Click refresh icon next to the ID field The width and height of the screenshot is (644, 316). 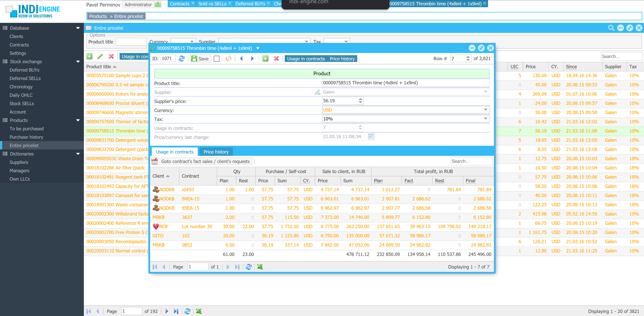[181, 59]
